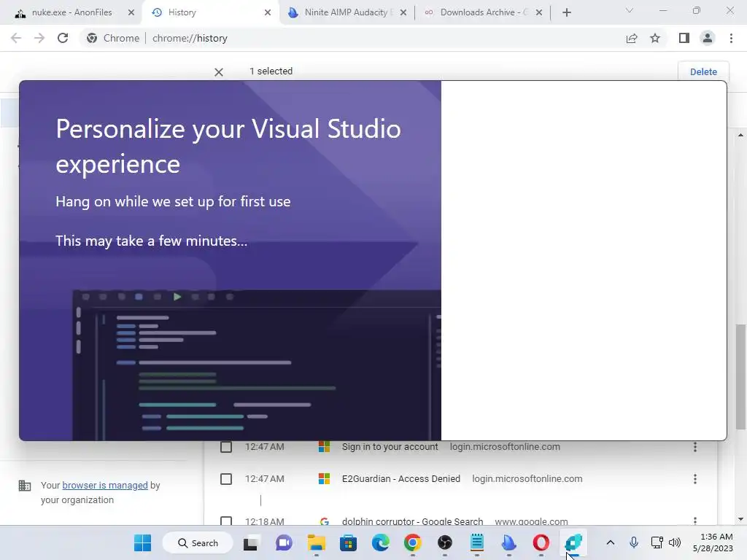Delete the selected history entry

click(x=703, y=71)
